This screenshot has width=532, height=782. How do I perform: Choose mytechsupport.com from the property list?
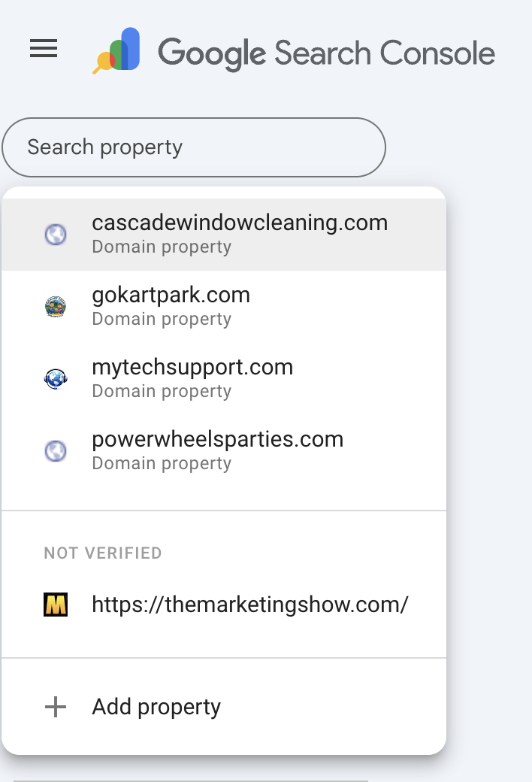pyautogui.click(x=192, y=367)
